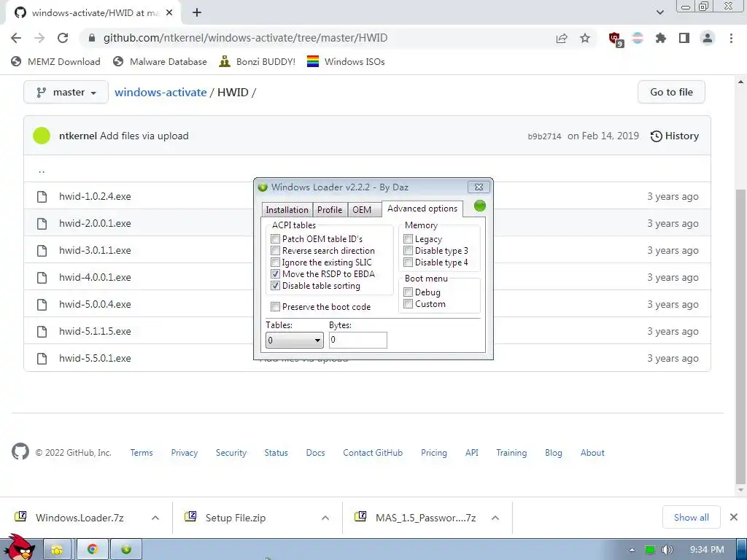Click the Go to file button
This screenshot has height=560, width=747.
coord(671,92)
